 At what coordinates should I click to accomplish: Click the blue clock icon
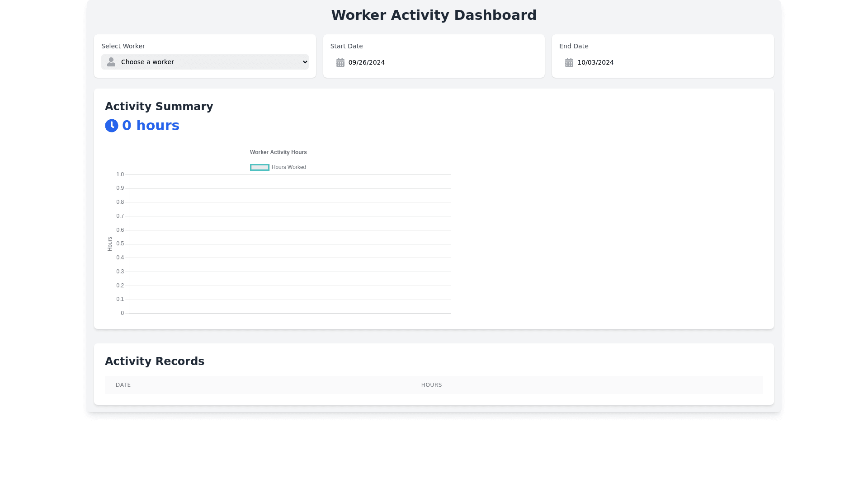(112, 126)
